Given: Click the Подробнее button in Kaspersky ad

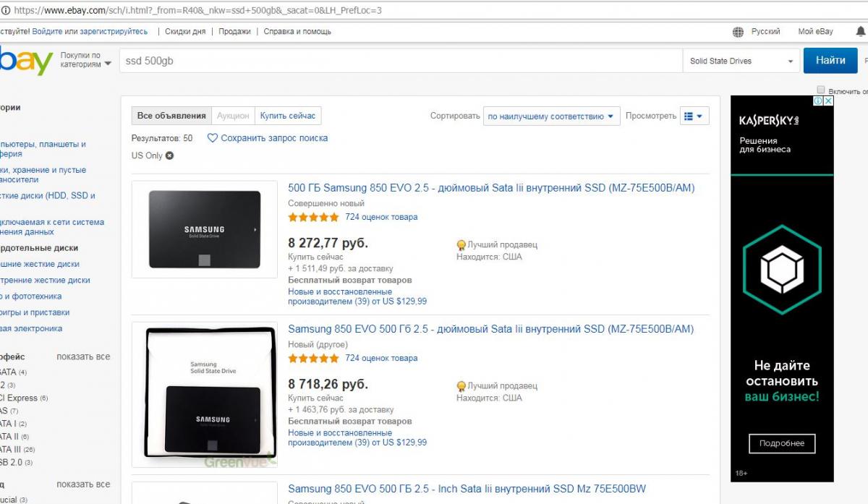Looking at the screenshot, I should (781, 443).
